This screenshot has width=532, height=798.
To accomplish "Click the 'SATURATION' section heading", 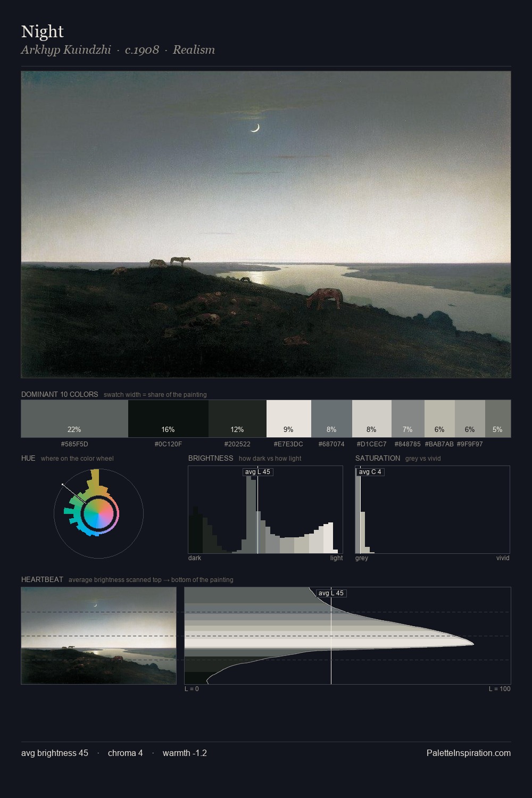I will click(x=378, y=458).
